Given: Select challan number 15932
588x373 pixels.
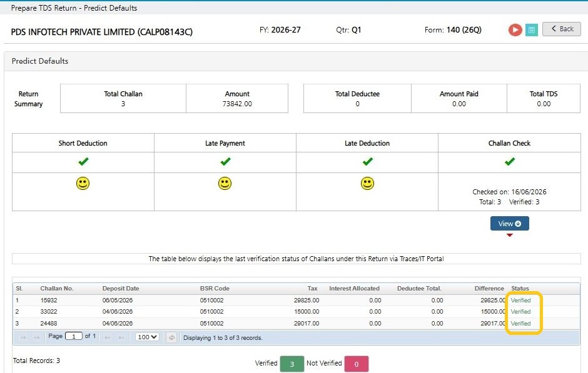Looking at the screenshot, I should coord(49,301).
